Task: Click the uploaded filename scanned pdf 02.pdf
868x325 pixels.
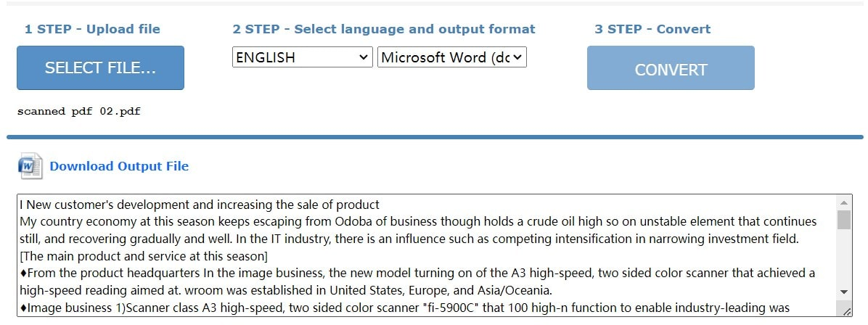Action: pyautogui.click(x=78, y=112)
